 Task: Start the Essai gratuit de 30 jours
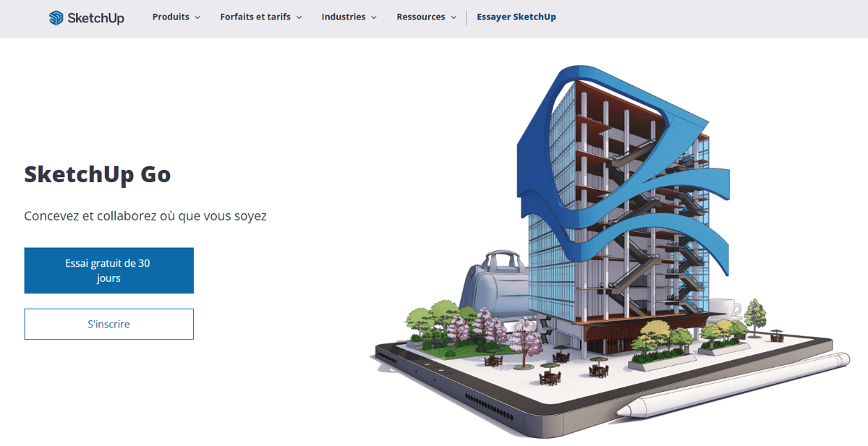pyautogui.click(x=109, y=270)
